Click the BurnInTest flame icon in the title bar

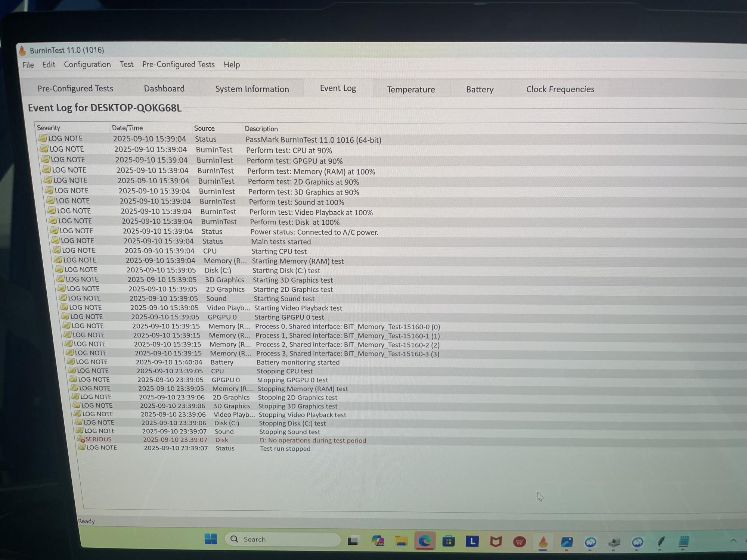click(22, 50)
